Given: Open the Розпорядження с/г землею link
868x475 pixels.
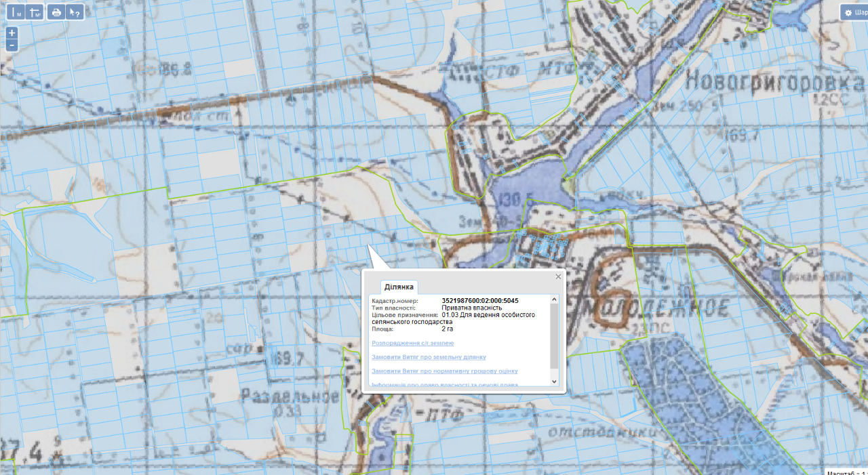Looking at the screenshot, I should tap(413, 344).
